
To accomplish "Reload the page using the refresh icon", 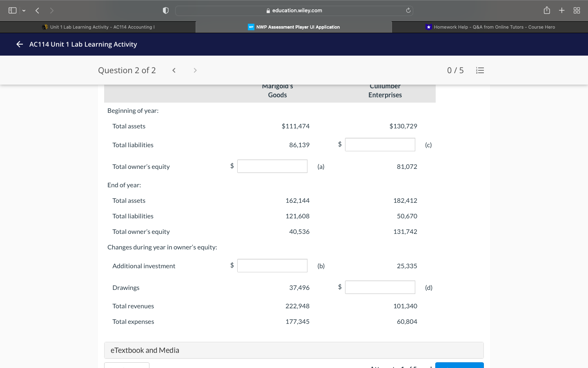I will pyautogui.click(x=408, y=10).
